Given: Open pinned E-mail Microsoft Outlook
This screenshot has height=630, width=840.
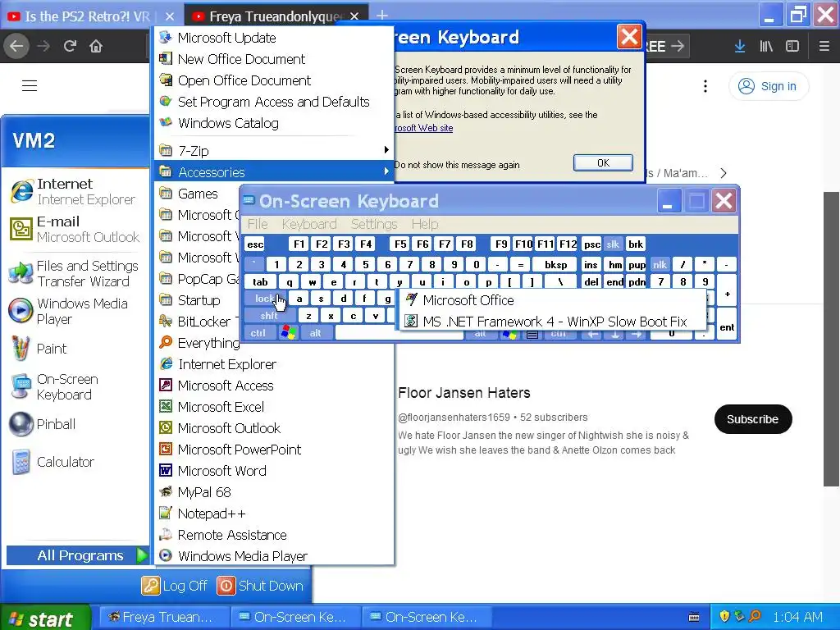Looking at the screenshot, I should coord(75,230).
